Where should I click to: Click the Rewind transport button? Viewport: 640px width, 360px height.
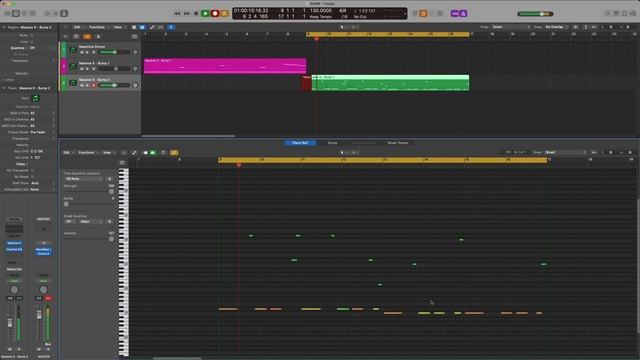coord(177,13)
